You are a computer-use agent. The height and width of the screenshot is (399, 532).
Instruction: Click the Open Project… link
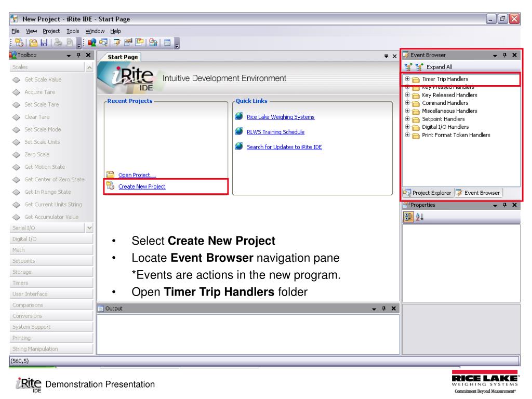(x=137, y=175)
